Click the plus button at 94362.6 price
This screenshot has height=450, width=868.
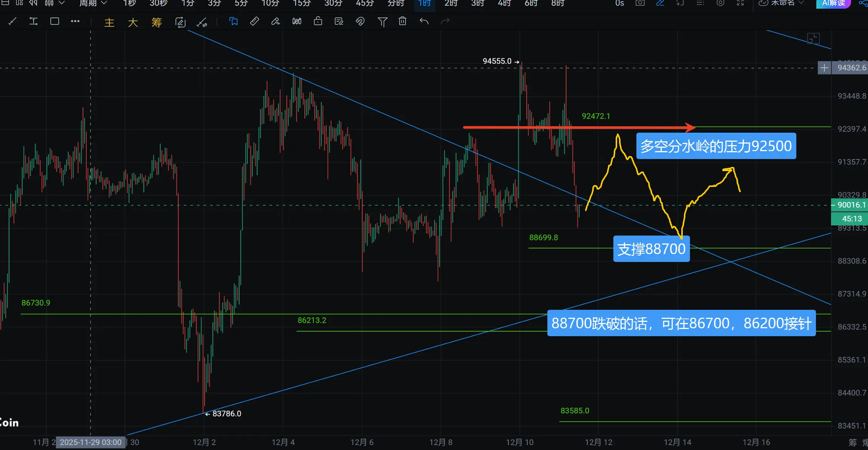824,68
